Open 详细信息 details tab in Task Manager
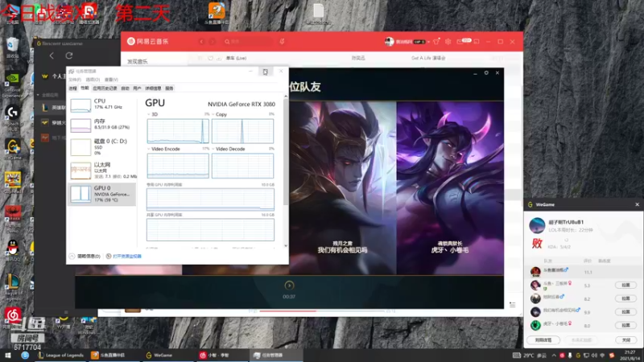 click(153, 88)
